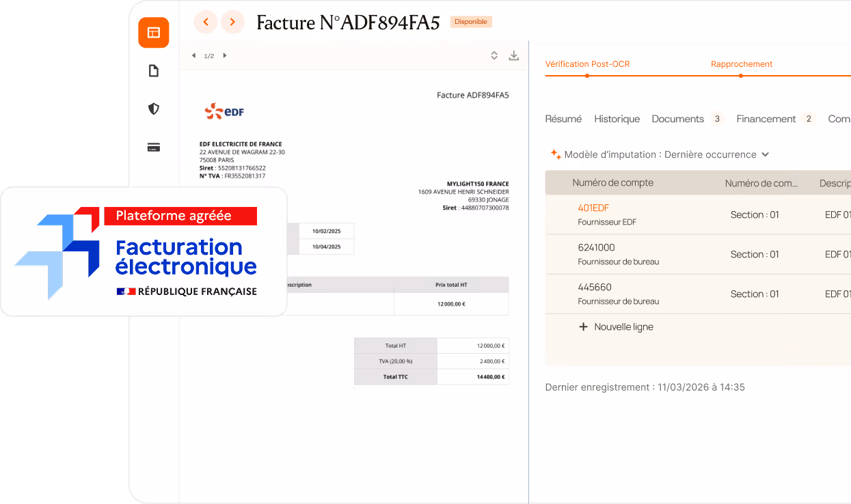Switch to the Documents tab
Viewport: 851px width, 504px height.
point(677,119)
